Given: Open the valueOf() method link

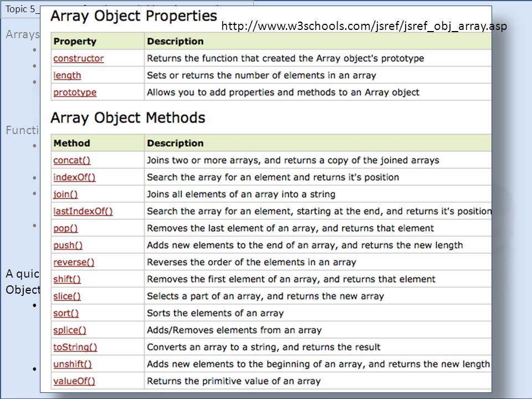Looking at the screenshot, I should 74,381.
